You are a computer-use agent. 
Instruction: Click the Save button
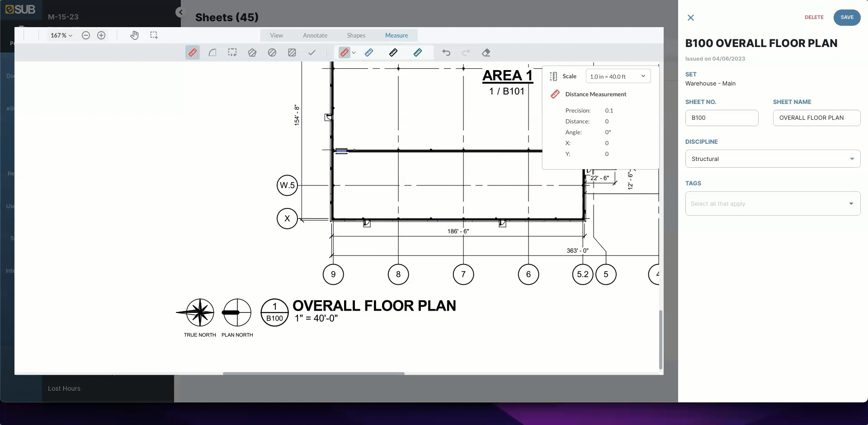tap(847, 17)
